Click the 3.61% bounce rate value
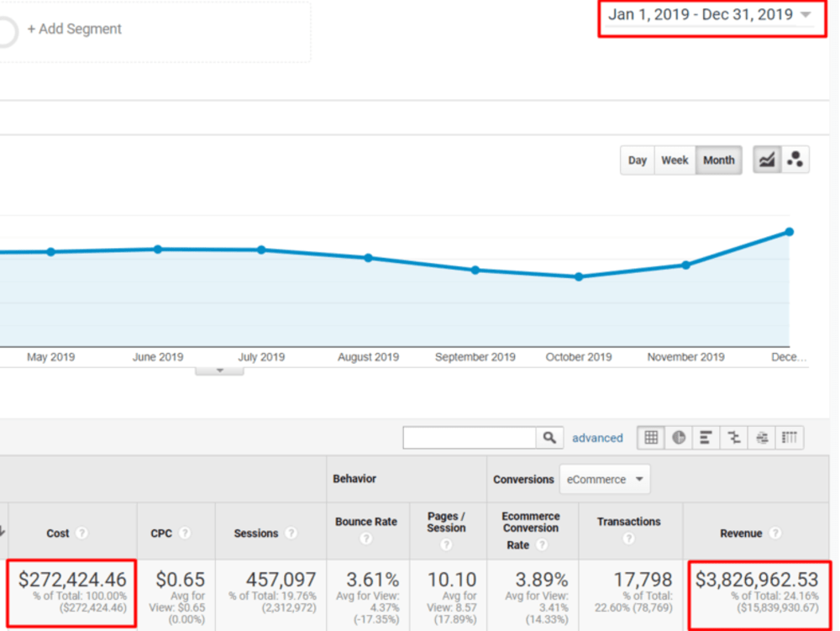The width and height of the screenshot is (840, 631). point(372,580)
